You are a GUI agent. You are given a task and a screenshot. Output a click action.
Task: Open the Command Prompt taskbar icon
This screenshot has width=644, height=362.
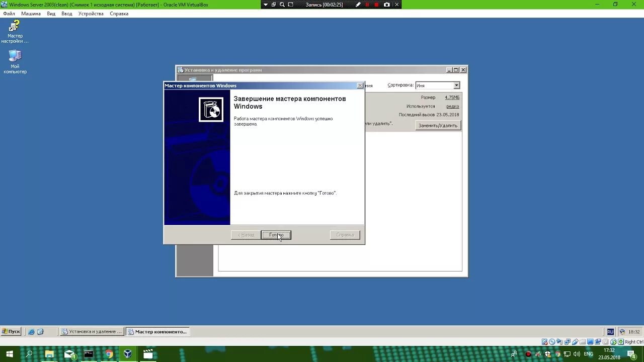89,354
